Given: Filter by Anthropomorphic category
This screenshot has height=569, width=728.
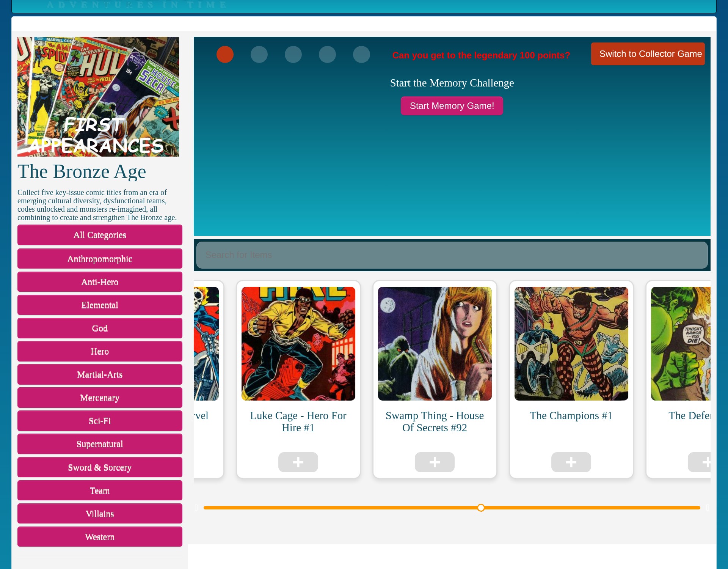Looking at the screenshot, I should point(100,259).
